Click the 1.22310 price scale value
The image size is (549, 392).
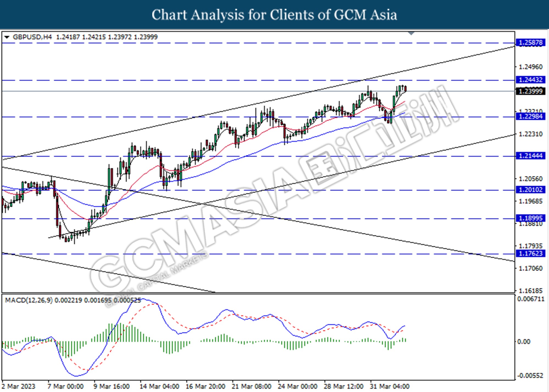point(530,134)
